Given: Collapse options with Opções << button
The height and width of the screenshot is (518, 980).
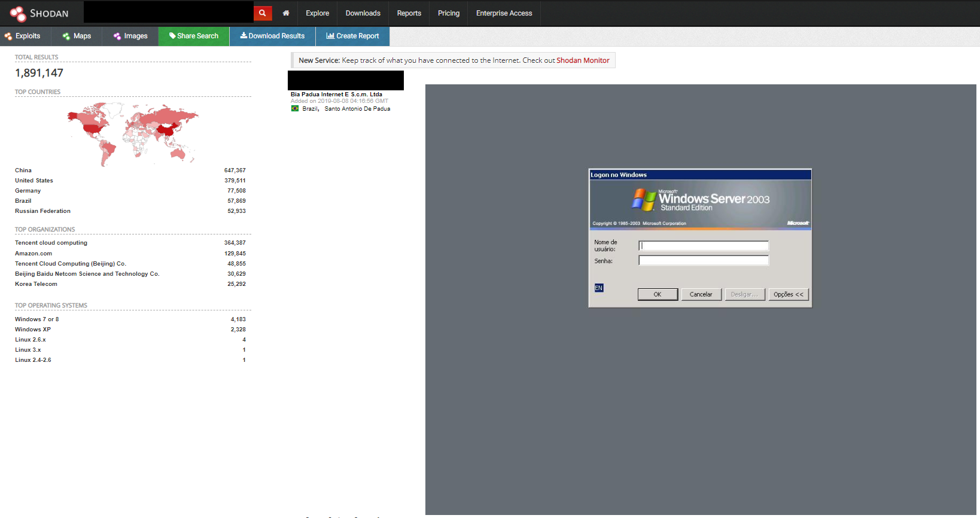Looking at the screenshot, I should pos(789,294).
